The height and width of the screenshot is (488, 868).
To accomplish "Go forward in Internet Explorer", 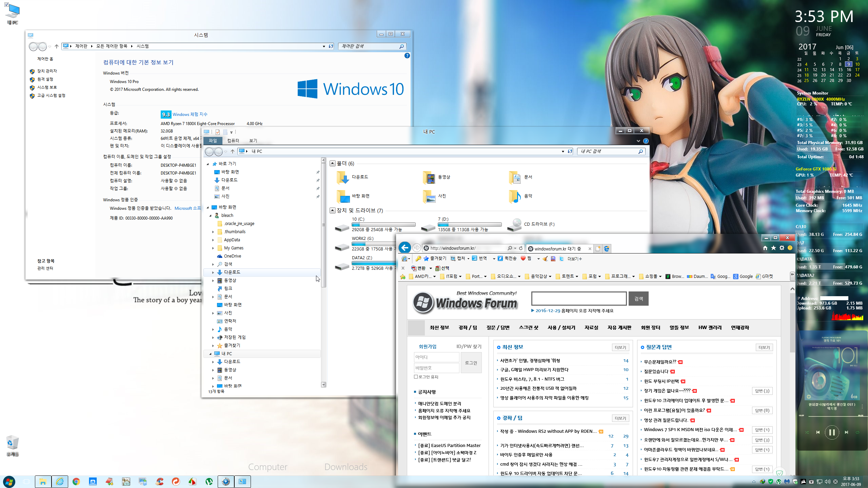I will tap(417, 248).
